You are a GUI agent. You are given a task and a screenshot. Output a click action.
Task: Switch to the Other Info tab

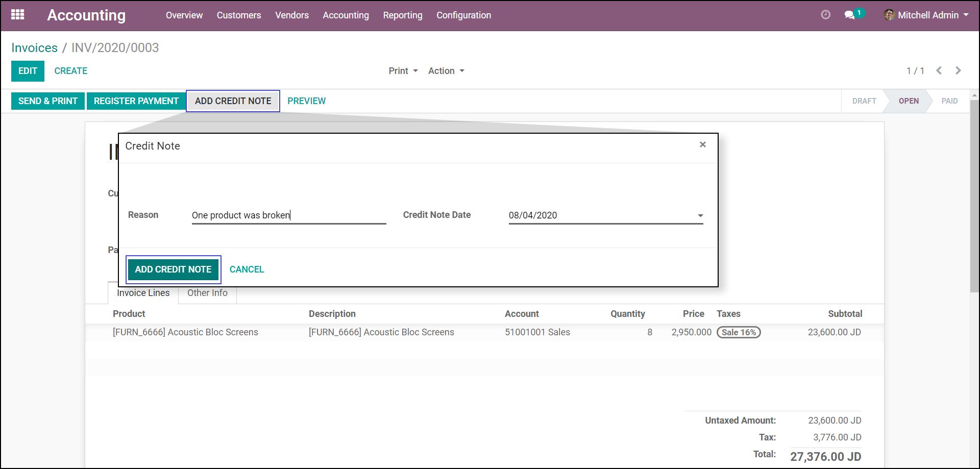(x=207, y=293)
